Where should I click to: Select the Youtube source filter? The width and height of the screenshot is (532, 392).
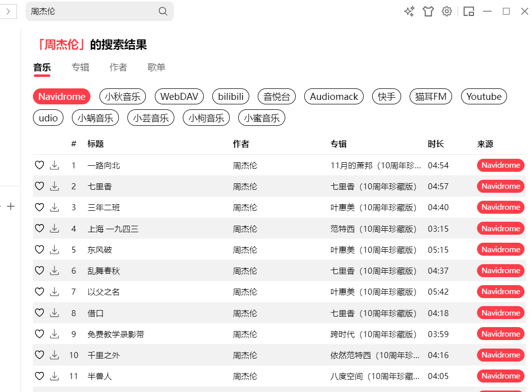point(484,96)
